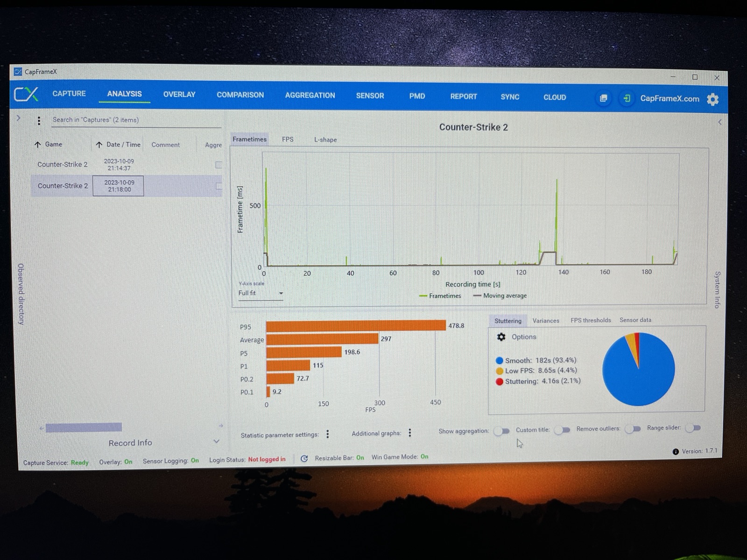Check the aggregation box for 21:14:37 capture
747x560 pixels.
(x=218, y=165)
